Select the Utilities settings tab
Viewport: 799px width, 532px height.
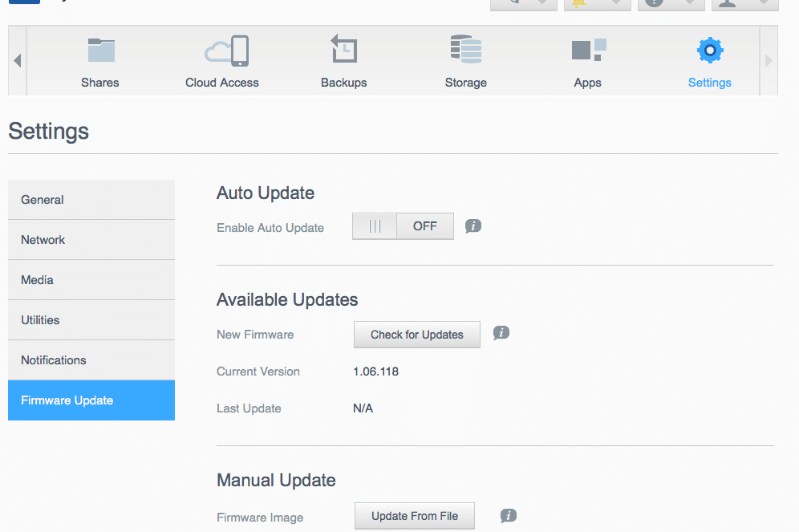pos(91,320)
